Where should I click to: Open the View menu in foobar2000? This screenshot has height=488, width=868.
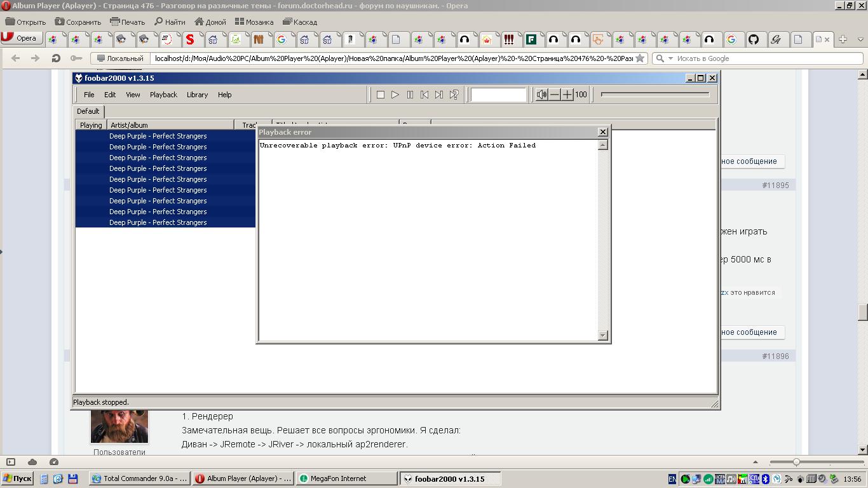133,95
